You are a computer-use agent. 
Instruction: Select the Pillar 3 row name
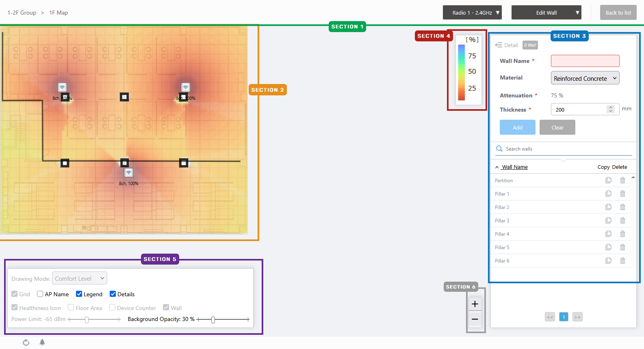coord(502,220)
